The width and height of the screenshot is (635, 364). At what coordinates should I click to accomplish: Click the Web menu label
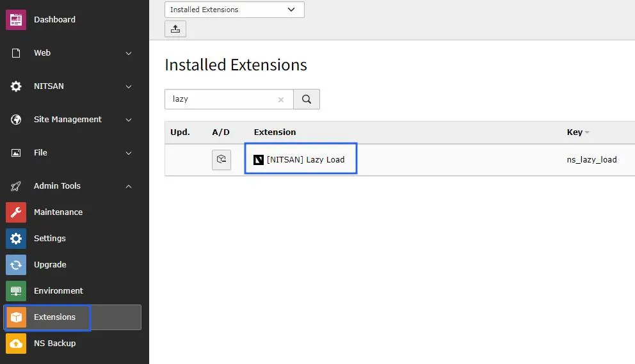pos(42,53)
